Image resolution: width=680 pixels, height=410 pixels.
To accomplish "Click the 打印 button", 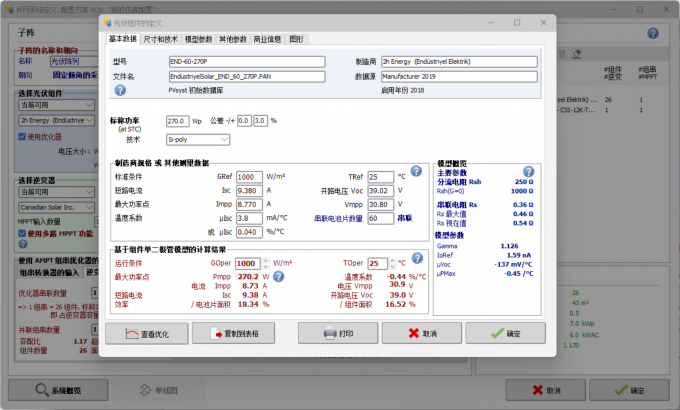I will pos(338,334).
